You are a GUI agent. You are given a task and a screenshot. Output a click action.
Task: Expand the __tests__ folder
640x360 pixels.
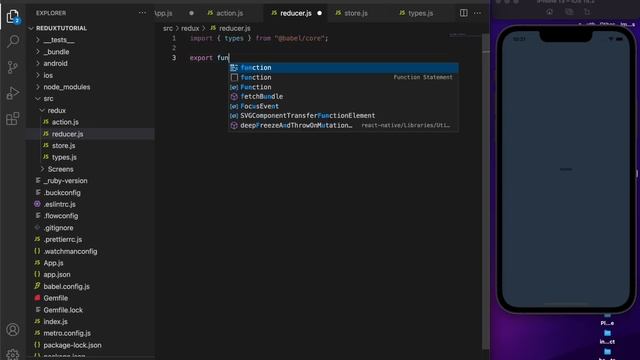tap(38, 40)
